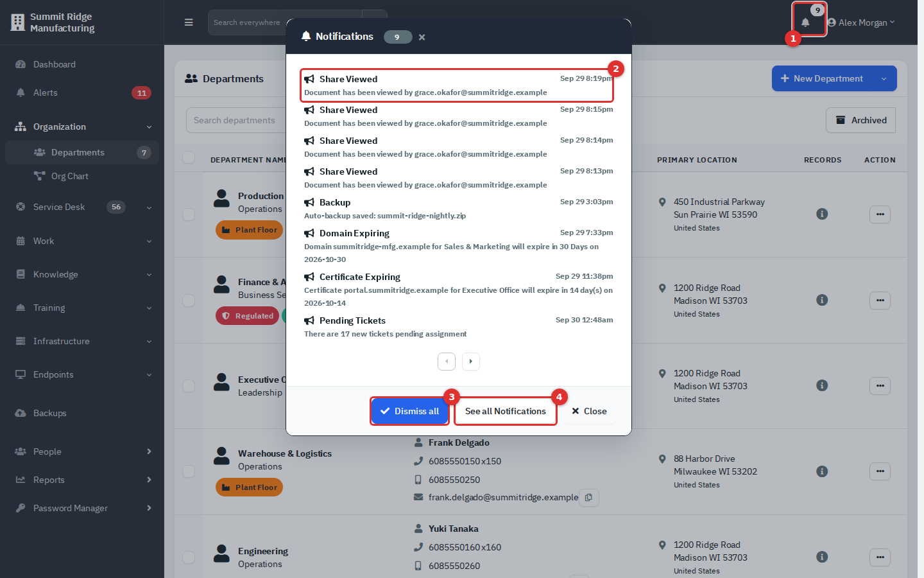This screenshot has height=578, width=924.
Task: Toggle the hamburger sidebar menu
Action: (x=189, y=22)
